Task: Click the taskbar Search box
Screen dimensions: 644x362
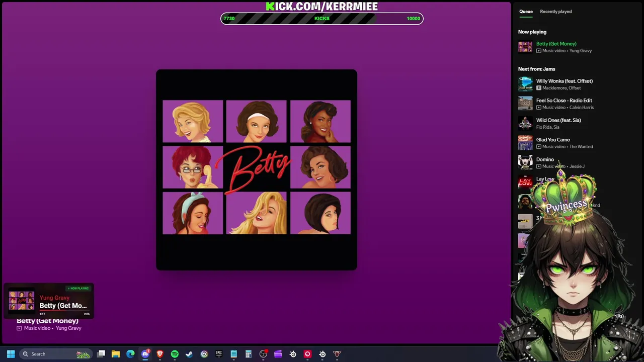Action: [55, 354]
